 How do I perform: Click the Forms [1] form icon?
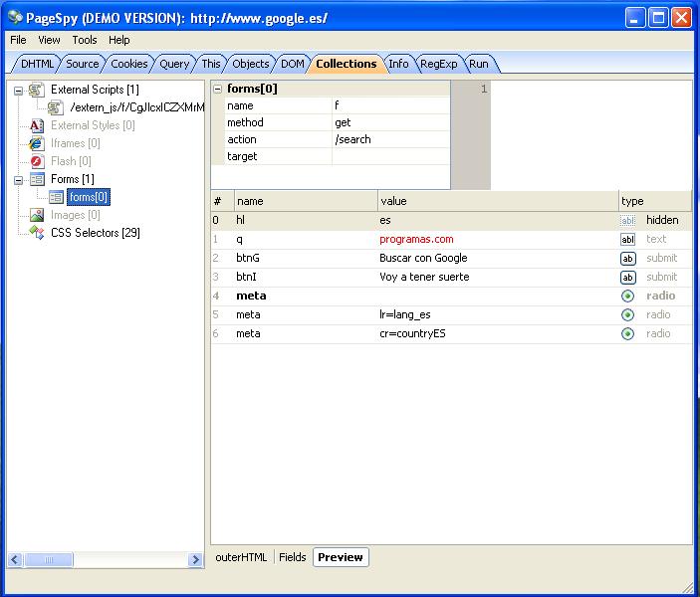point(37,179)
